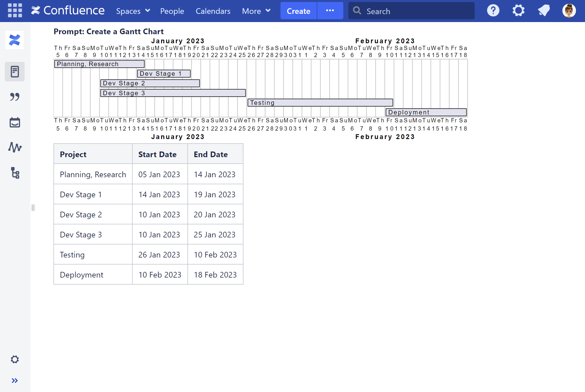Open the help question mark menu

493,11
